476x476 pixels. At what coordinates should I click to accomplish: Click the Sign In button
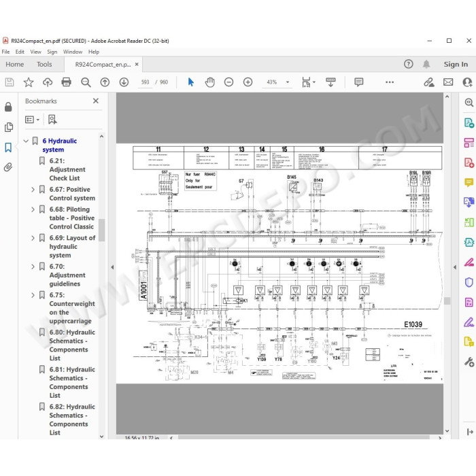tap(456, 64)
